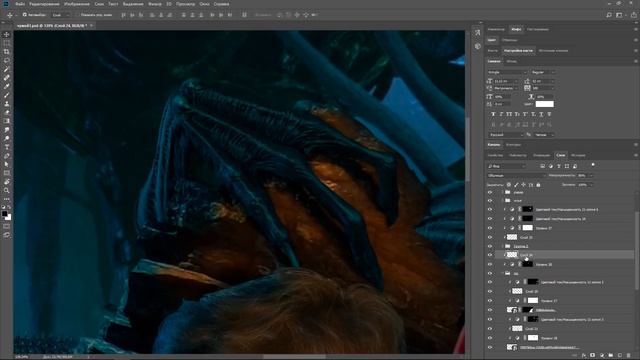Toggle Show Transform Controls checkbox in options bar
Screen dimensions: 640x360
(x=78, y=15)
